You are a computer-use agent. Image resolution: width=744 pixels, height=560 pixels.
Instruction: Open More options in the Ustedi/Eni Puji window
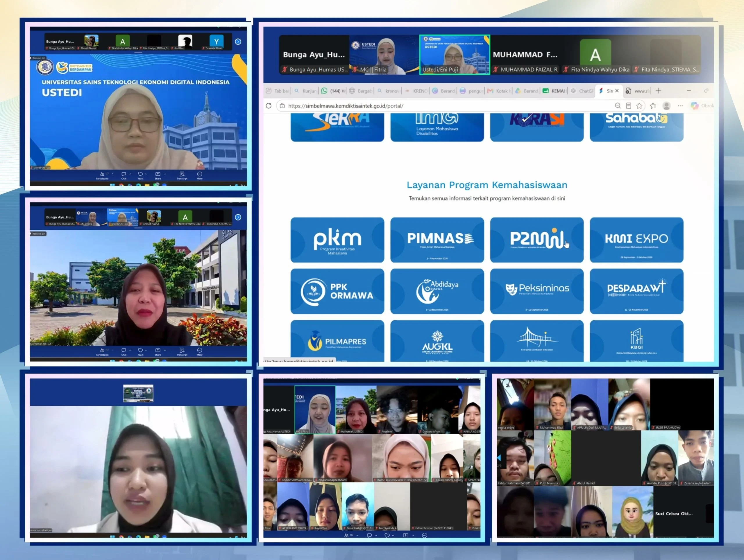[x=199, y=175]
